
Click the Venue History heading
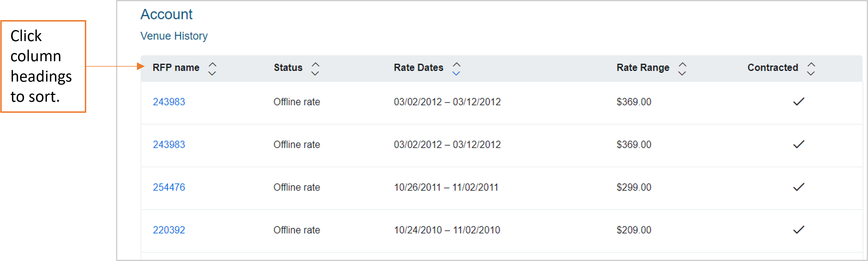[x=174, y=36]
